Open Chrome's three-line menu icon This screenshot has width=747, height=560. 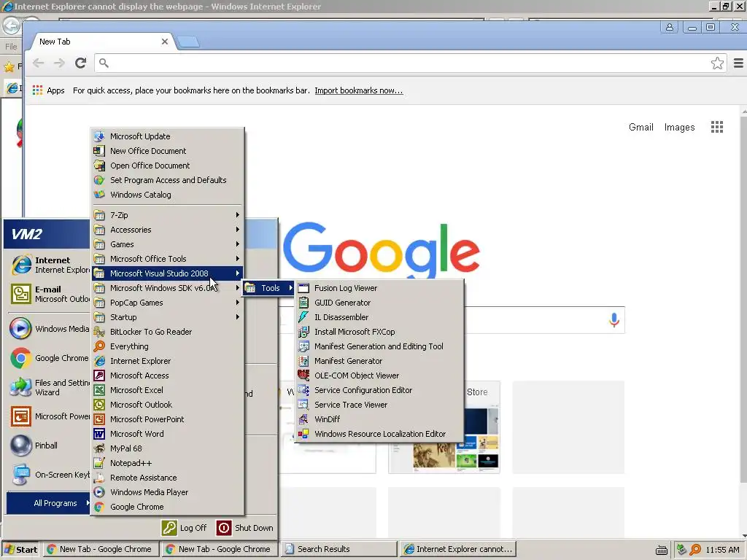738,63
